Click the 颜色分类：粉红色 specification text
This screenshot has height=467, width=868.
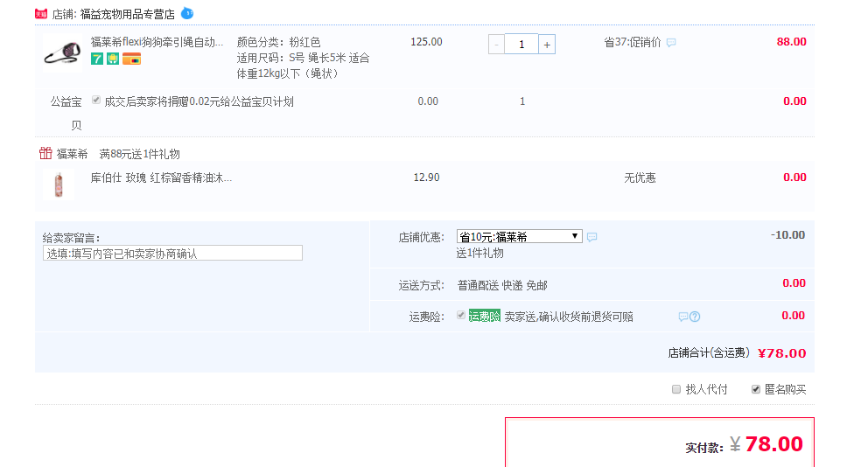(x=278, y=42)
